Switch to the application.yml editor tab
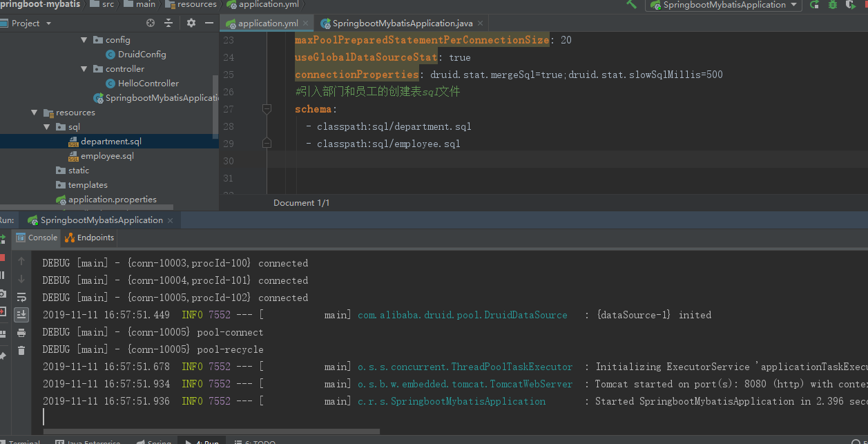Image resolution: width=868 pixels, height=444 pixels. click(x=268, y=23)
